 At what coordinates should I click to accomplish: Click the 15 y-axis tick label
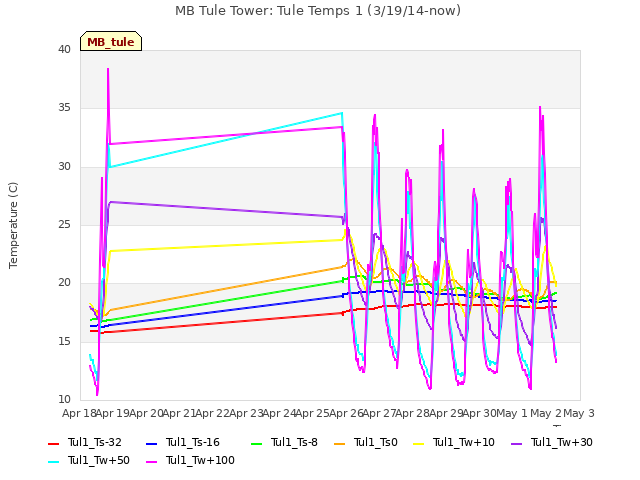point(64,342)
